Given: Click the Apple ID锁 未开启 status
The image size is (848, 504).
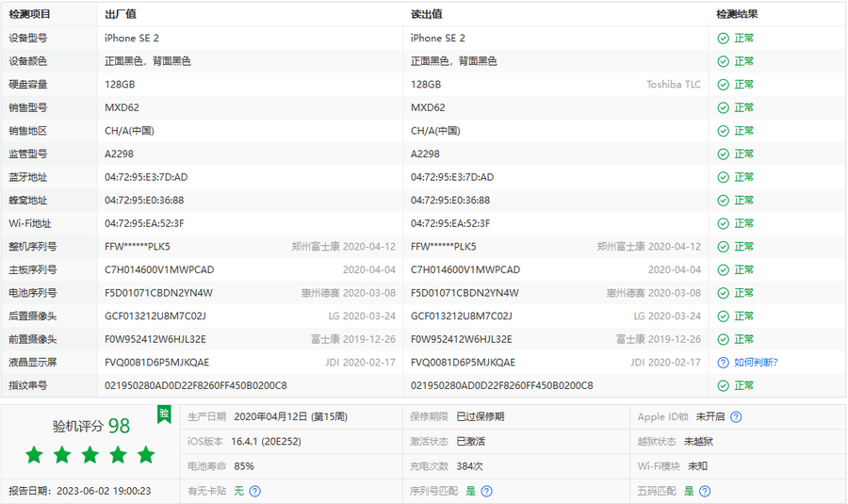Looking at the screenshot, I should 710,417.
